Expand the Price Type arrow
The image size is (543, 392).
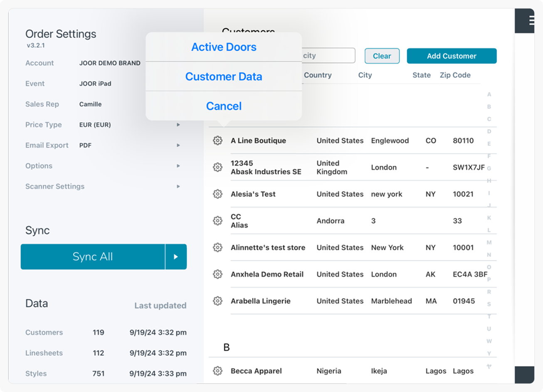click(178, 125)
